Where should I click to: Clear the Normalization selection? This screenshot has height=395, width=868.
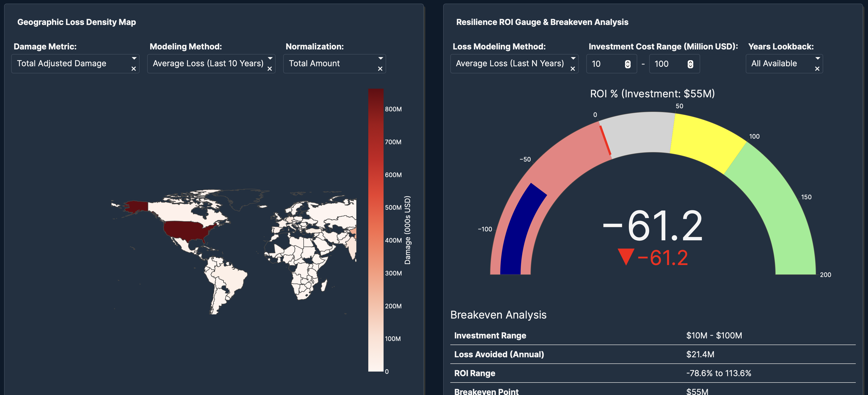click(380, 69)
